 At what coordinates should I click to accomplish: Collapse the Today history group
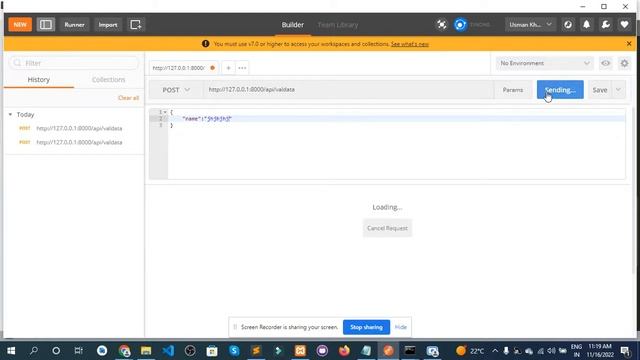coord(11,115)
